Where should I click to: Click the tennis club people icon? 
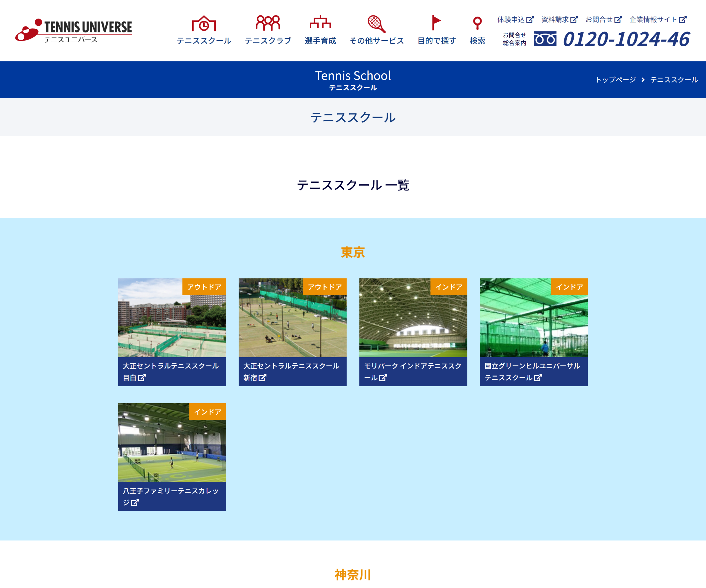[268, 23]
